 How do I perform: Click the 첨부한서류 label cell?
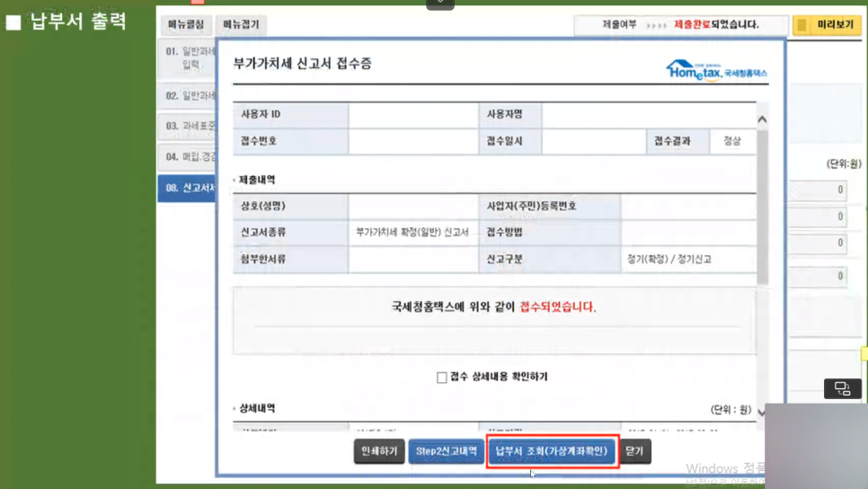pos(290,259)
